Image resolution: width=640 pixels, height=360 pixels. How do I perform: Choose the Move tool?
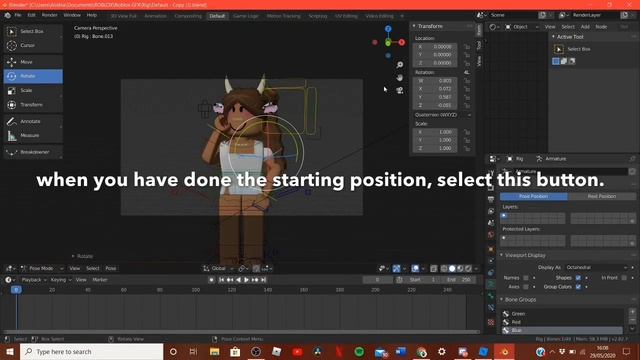coord(33,62)
